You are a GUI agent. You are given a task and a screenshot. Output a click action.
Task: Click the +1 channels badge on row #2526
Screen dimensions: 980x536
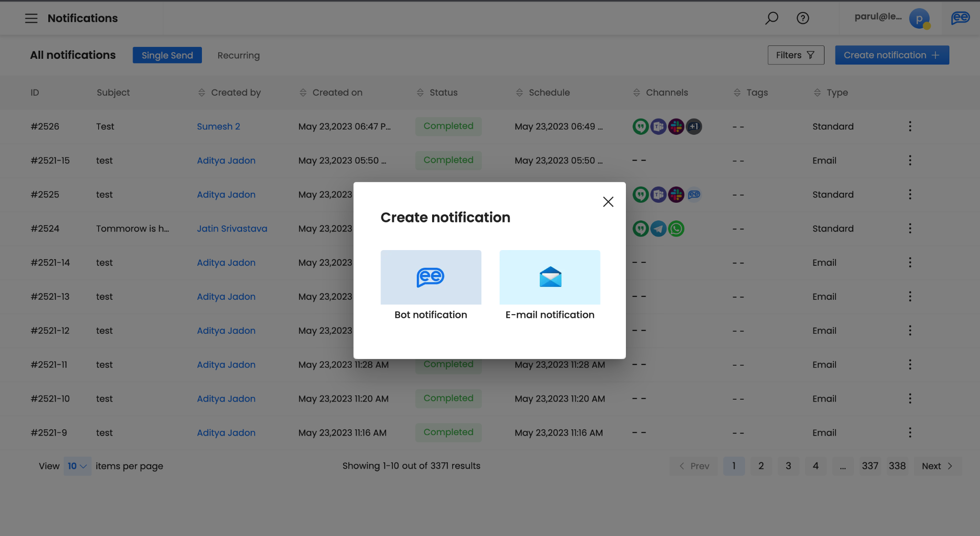[x=694, y=127]
